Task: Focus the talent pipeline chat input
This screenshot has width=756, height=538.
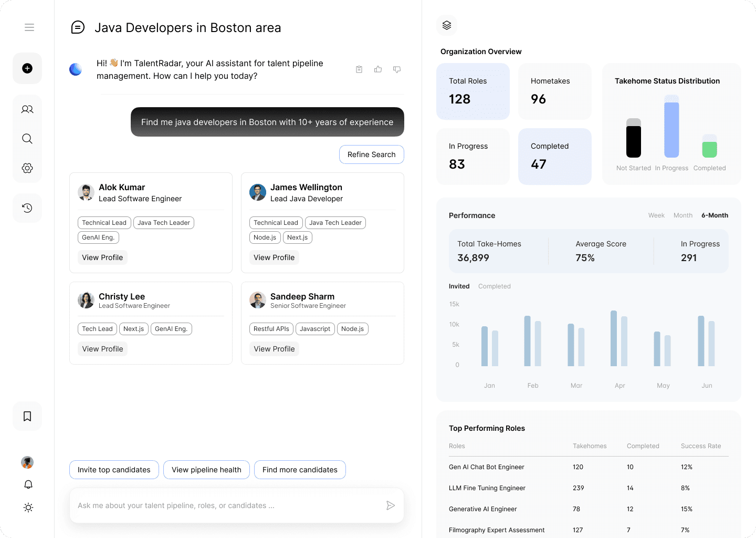Action: point(228,505)
